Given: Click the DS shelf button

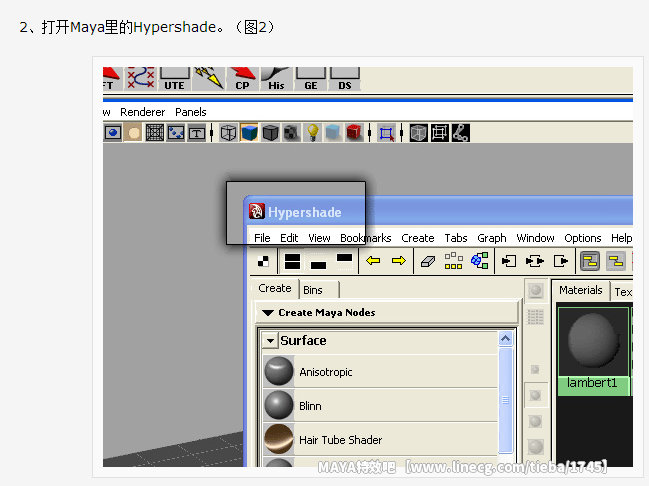Looking at the screenshot, I should click(344, 79).
